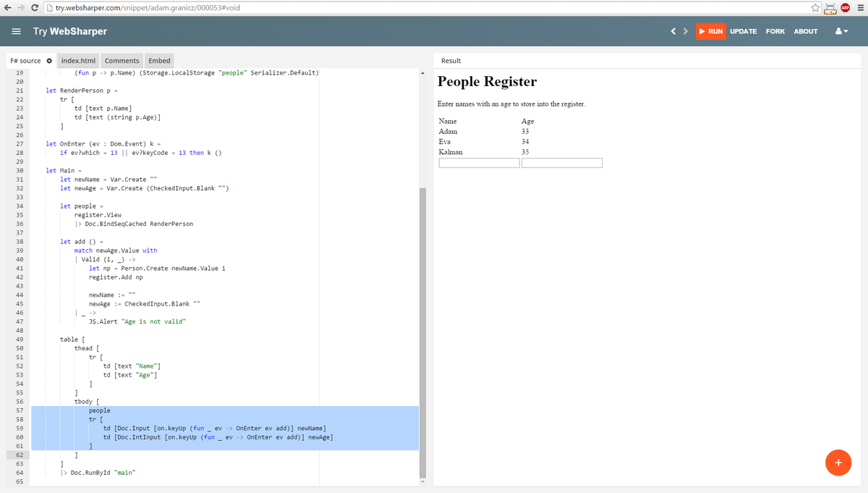Switch to the index.html tab

[78, 61]
